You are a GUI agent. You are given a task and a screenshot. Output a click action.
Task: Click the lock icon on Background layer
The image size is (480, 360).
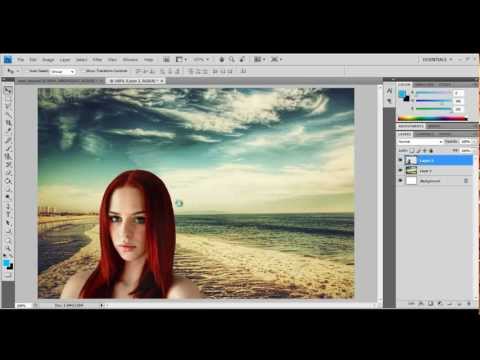[x=466, y=181]
